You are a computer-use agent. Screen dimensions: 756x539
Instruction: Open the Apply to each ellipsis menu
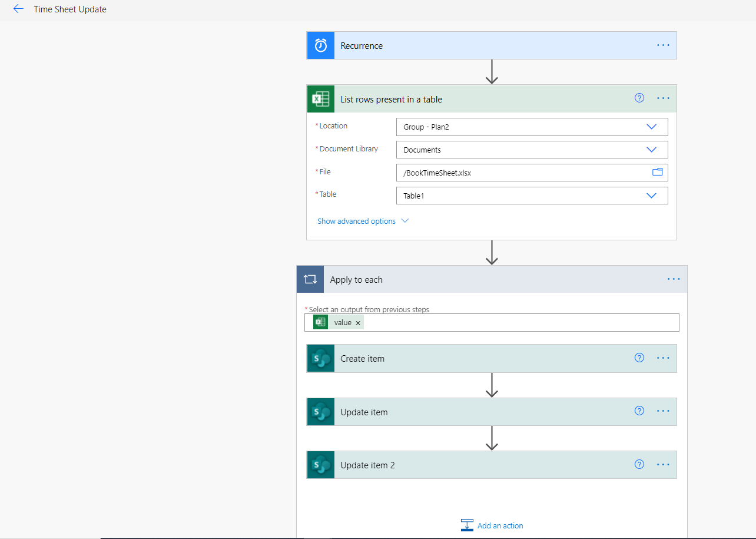click(x=674, y=279)
